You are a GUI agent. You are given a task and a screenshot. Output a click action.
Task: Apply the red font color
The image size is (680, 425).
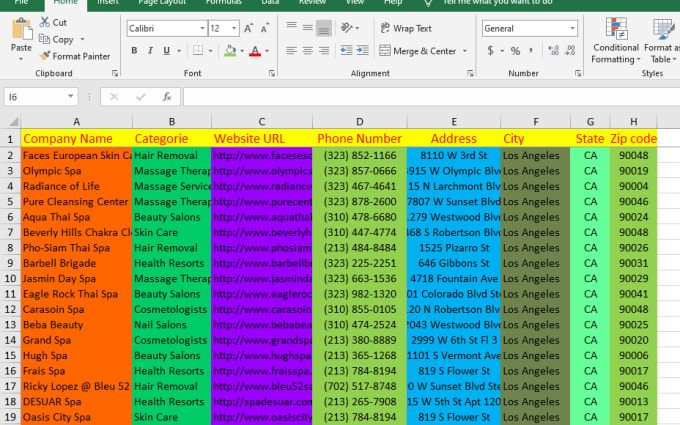[255, 50]
